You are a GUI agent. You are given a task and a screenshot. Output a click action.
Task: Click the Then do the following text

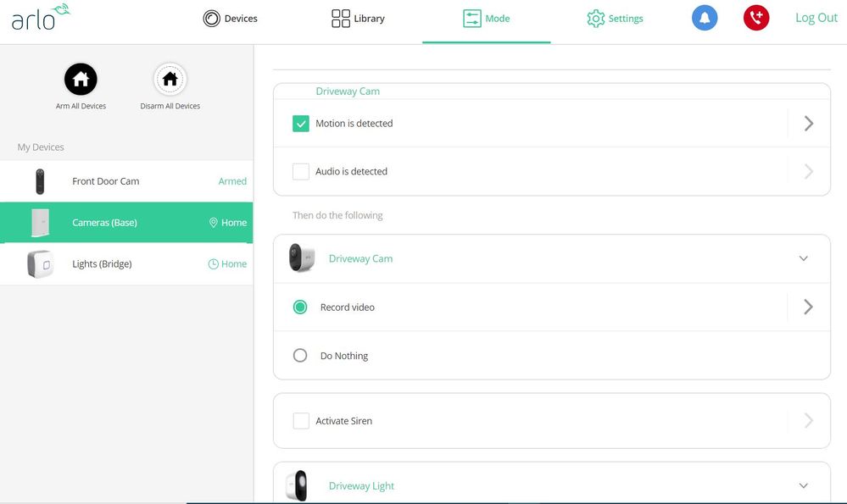coord(337,215)
